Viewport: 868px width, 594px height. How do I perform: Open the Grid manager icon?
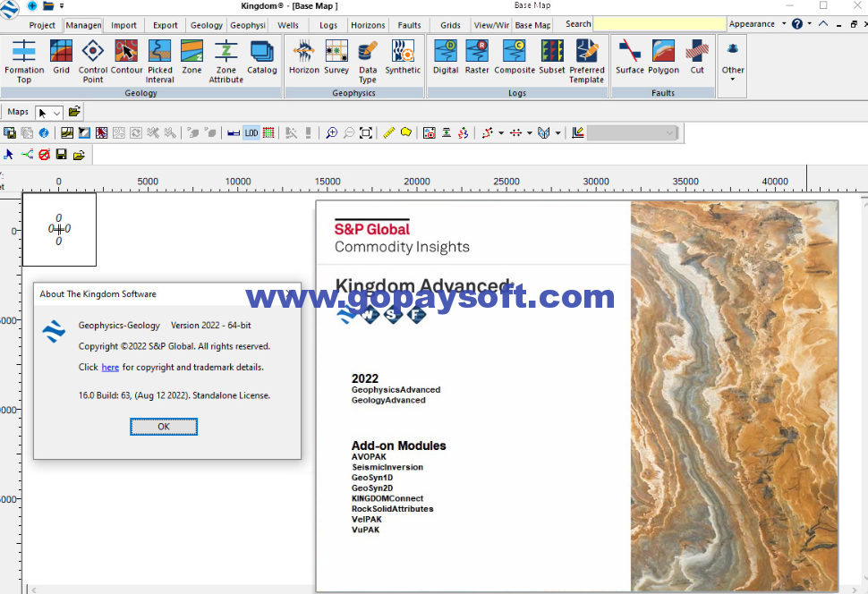61,57
